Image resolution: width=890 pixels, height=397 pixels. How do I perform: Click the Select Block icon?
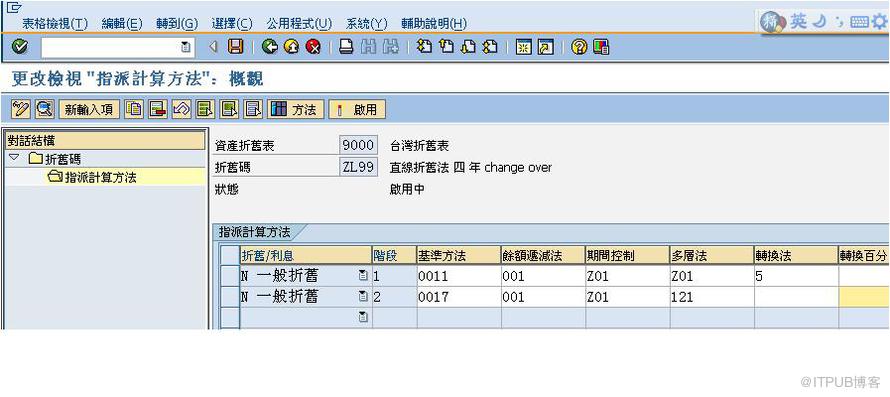point(229,109)
